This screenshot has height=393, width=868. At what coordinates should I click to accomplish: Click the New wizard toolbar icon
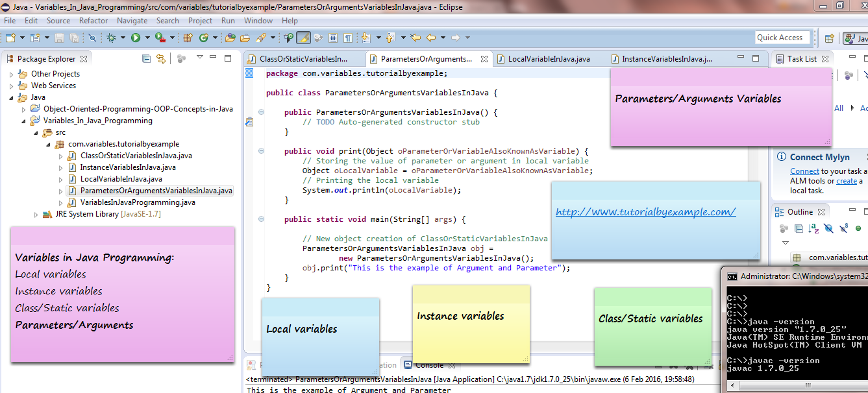point(10,38)
